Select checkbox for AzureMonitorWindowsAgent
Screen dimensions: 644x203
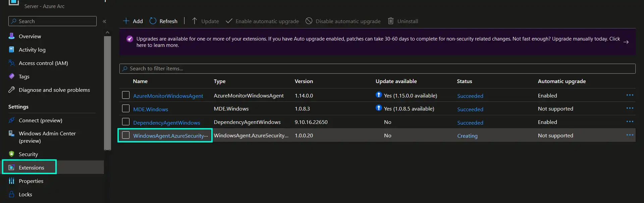126,95
